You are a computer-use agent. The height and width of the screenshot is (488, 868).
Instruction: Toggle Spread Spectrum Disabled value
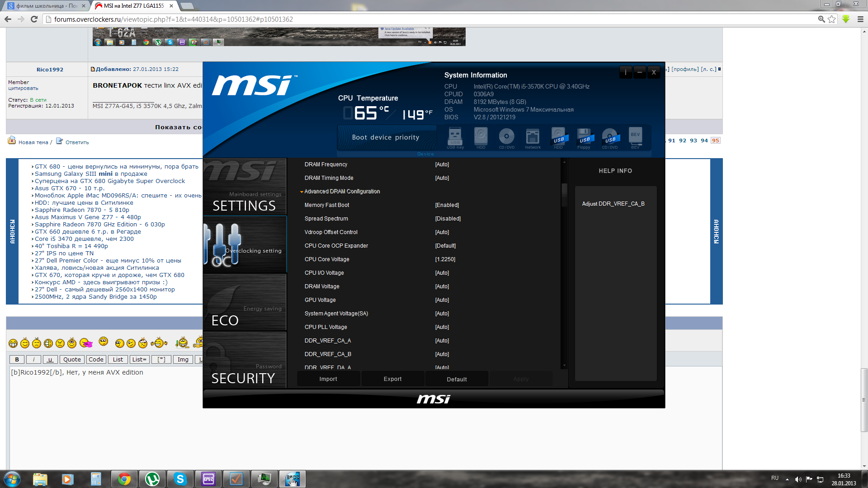pos(448,219)
